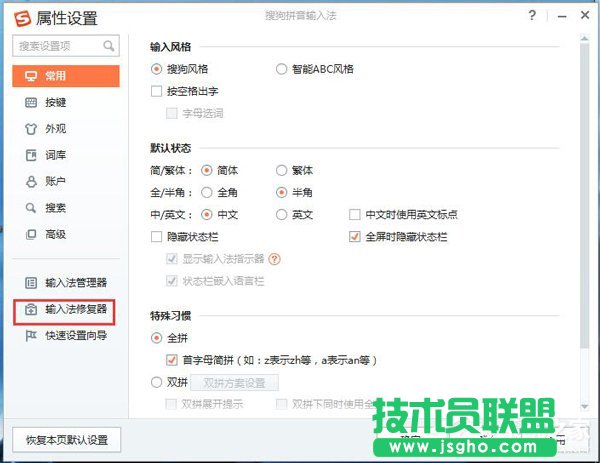
Task: Select the 词库 dictionary icon
Action: click(30, 155)
